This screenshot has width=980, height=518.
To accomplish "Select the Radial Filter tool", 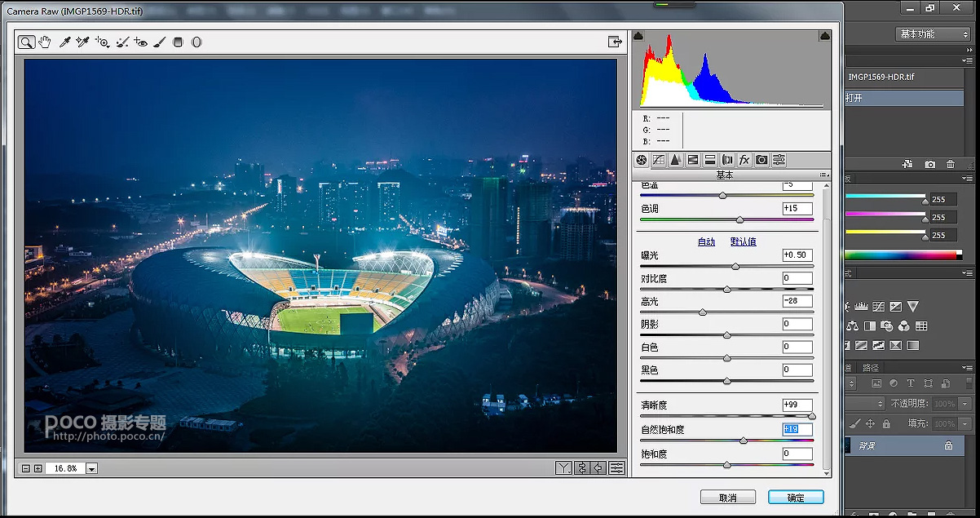I will [x=196, y=42].
